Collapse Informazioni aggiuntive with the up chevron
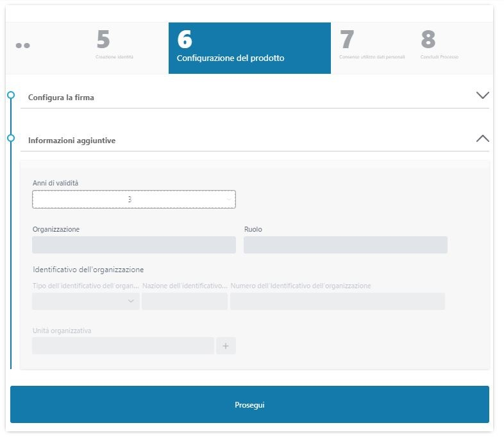Image resolution: width=504 pixels, height=441 pixels. click(482, 138)
